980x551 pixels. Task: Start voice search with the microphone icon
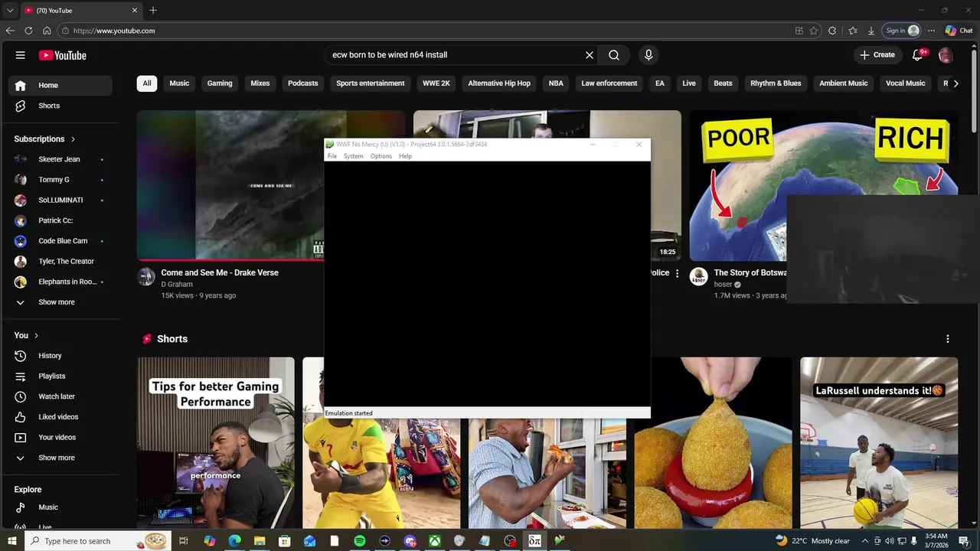point(648,55)
